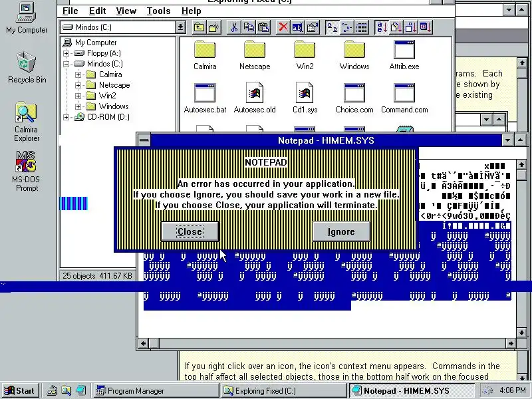Click Ignore in the Notepad error dialog

point(341,231)
